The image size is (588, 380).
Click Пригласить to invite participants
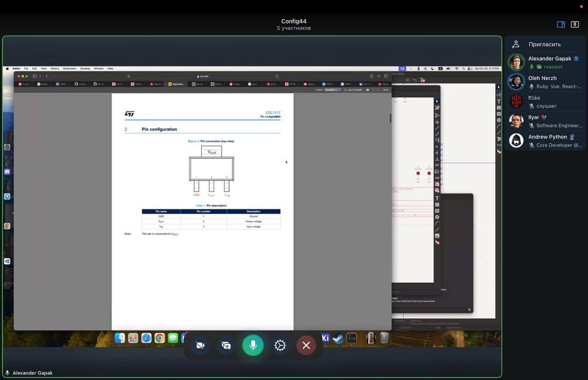(544, 45)
